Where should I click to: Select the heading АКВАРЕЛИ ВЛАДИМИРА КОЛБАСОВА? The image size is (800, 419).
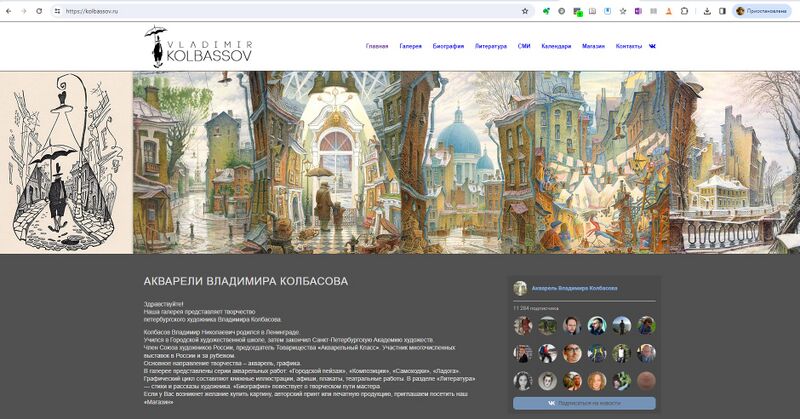[245, 281]
